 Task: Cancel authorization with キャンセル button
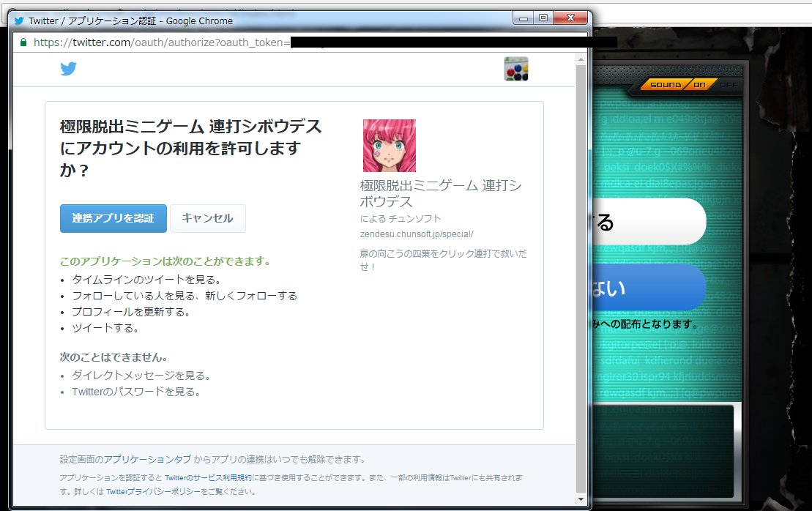(x=208, y=218)
